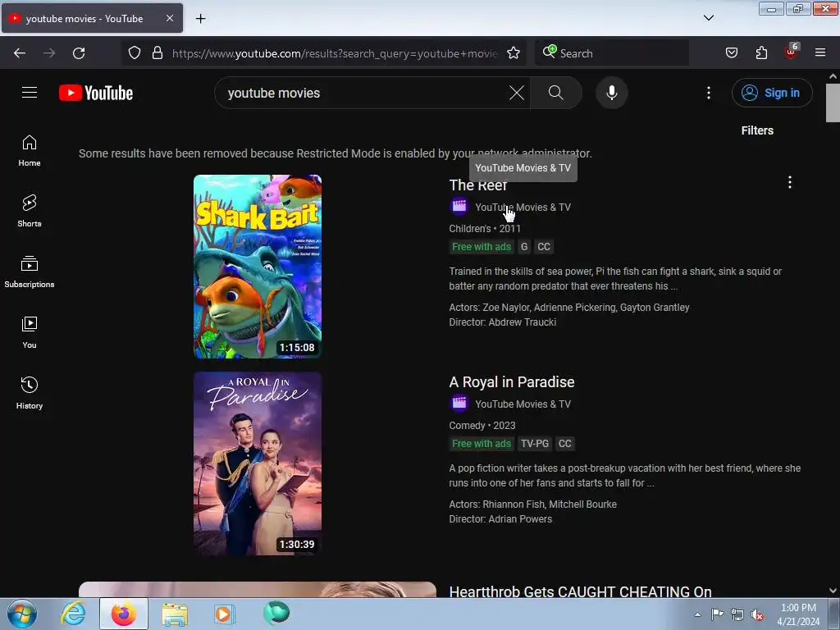Open YouTube settings three-dot menu
The width and height of the screenshot is (840, 630).
tap(708, 93)
